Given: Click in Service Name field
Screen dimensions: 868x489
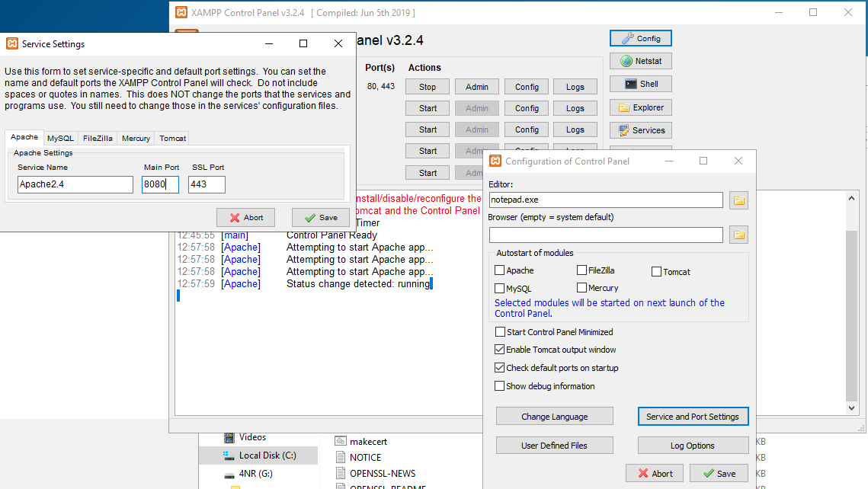Looking at the screenshot, I should coord(75,184).
